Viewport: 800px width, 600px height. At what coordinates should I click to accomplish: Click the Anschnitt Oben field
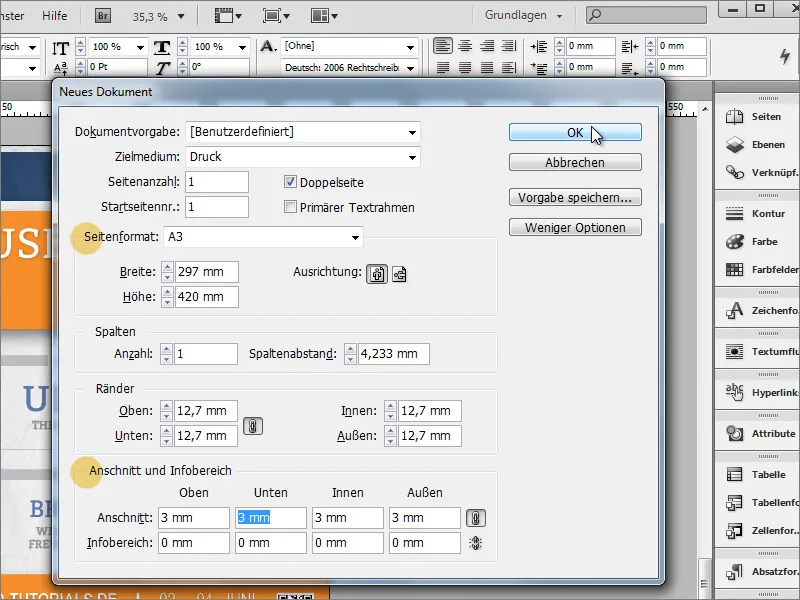pyautogui.click(x=194, y=518)
